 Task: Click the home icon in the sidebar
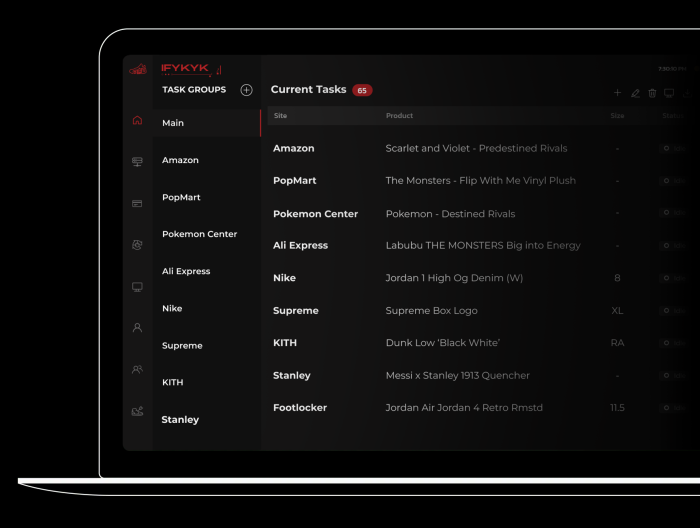pyautogui.click(x=137, y=121)
